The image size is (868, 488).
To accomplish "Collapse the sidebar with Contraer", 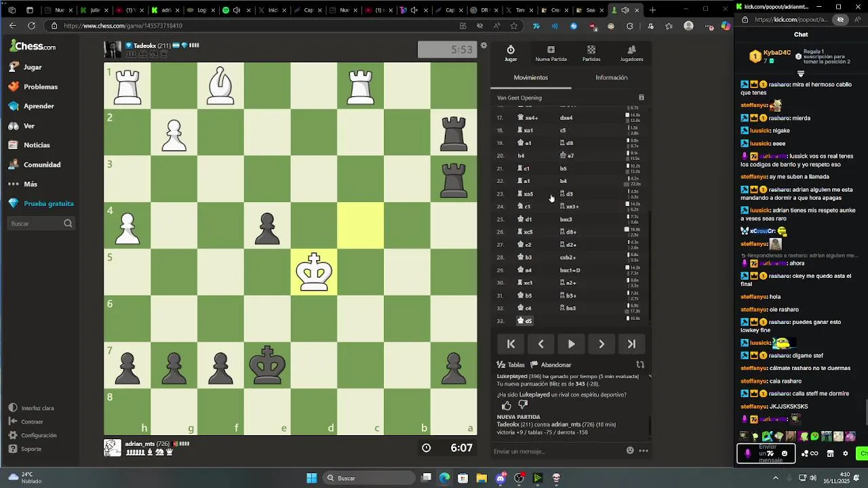I will 26,422.
